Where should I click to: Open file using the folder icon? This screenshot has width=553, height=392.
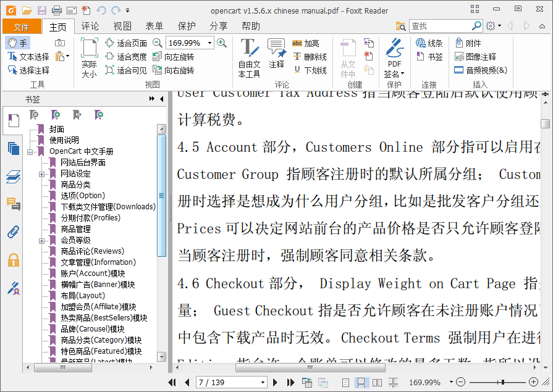27,10
